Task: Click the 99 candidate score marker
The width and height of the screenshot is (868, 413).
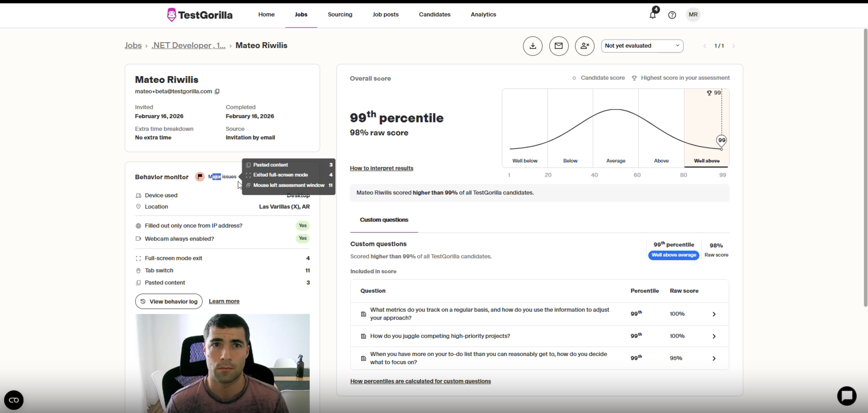Action: point(722,140)
